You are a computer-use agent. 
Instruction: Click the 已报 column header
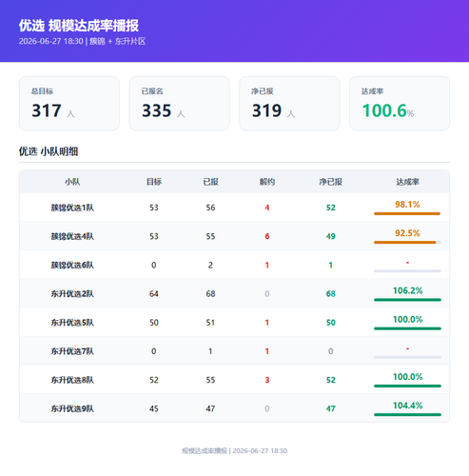coord(210,182)
